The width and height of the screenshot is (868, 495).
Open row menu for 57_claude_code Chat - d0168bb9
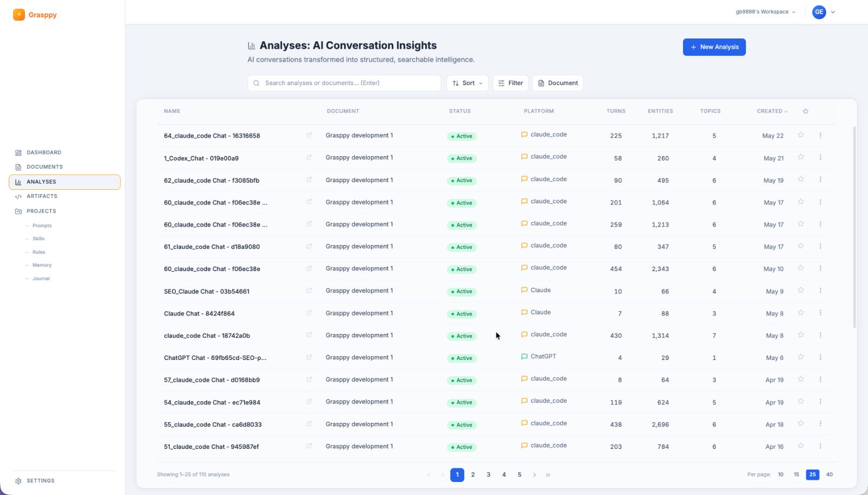(x=820, y=380)
